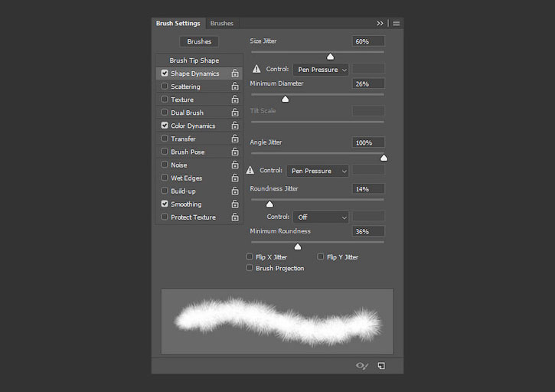Screen dimensions: 555x392
Task: Enable the Noise checkbox
Action: [165, 165]
